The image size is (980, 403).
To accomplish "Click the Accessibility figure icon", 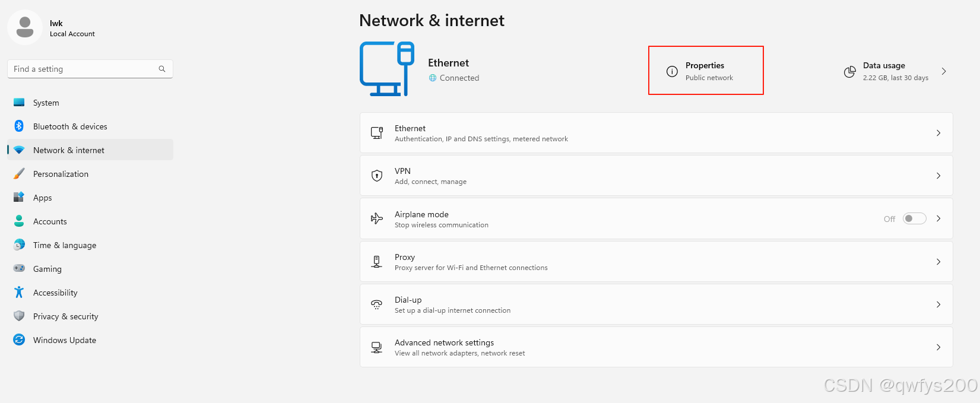I will click(x=19, y=292).
